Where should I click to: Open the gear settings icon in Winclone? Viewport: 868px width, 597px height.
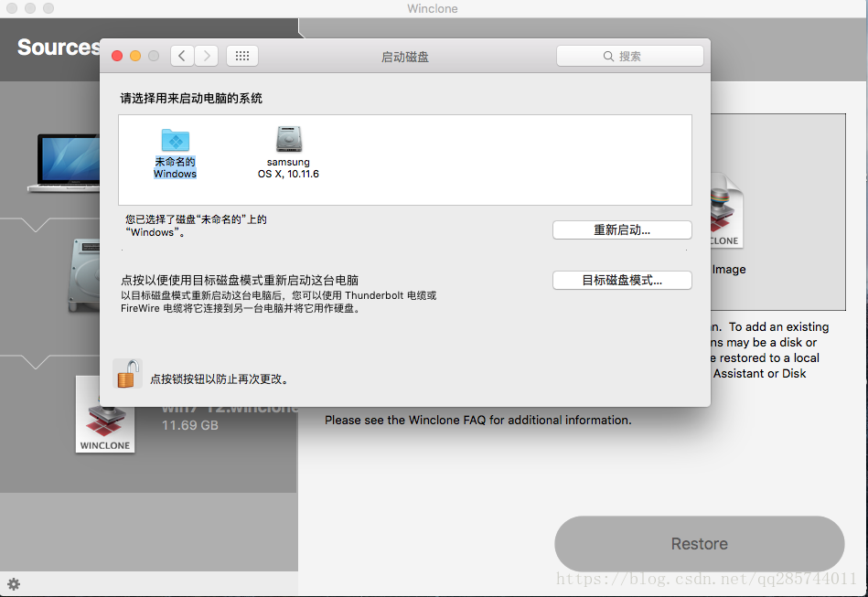[x=14, y=584]
